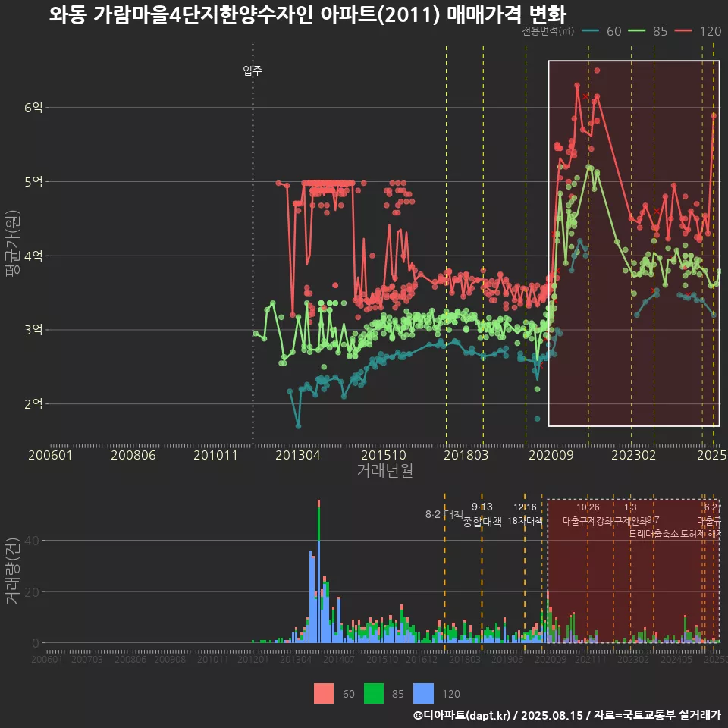Select the green 85 line swatch in the top legend

(636, 31)
